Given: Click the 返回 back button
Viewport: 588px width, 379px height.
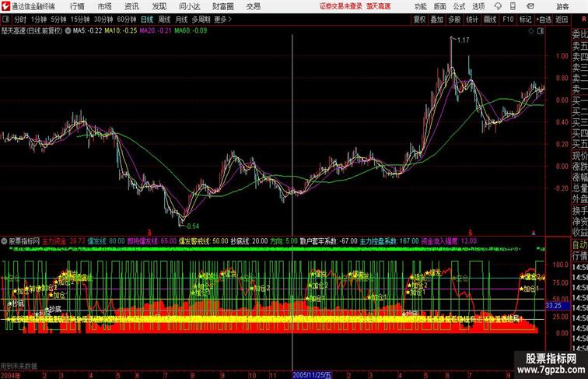Looking at the screenshot, I should coord(562,19).
